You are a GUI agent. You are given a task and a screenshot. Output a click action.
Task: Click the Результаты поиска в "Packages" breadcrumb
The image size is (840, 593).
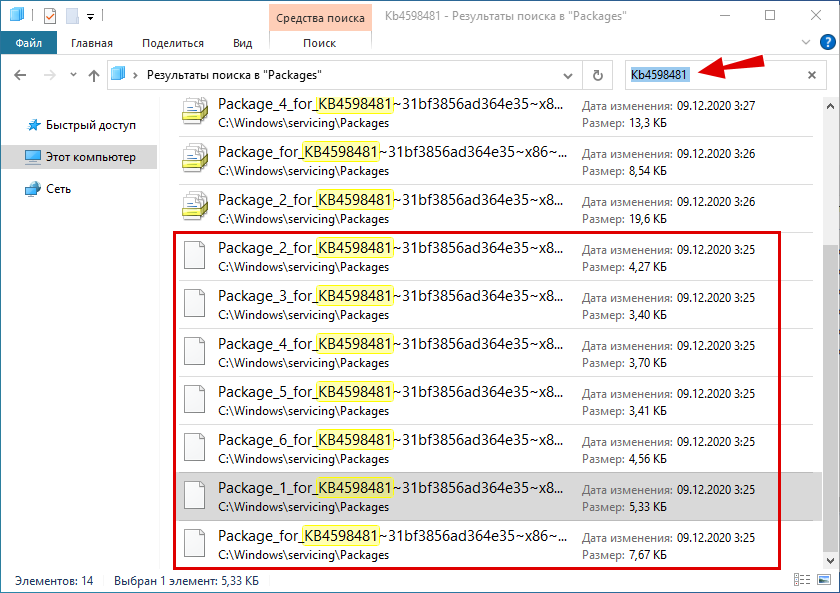[234, 75]
